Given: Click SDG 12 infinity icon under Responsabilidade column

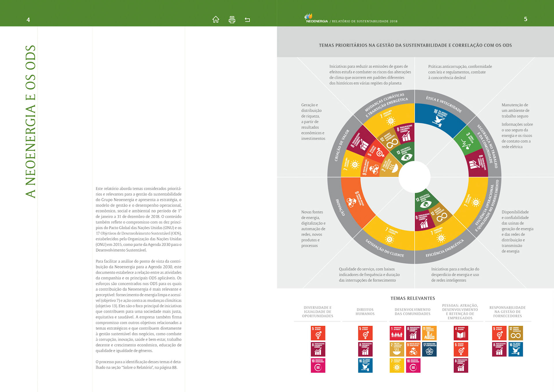Looking at the screenshot, I should click(x=516, y=333).
